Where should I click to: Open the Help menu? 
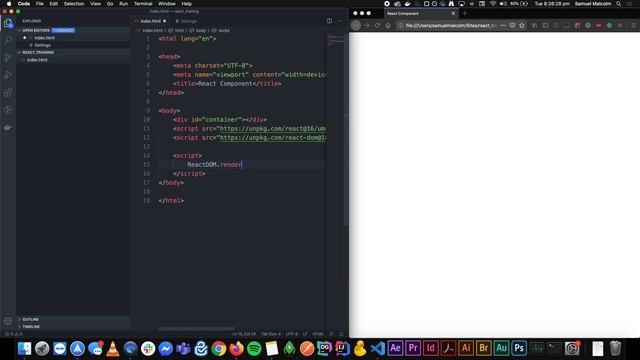tap(187, 4)
